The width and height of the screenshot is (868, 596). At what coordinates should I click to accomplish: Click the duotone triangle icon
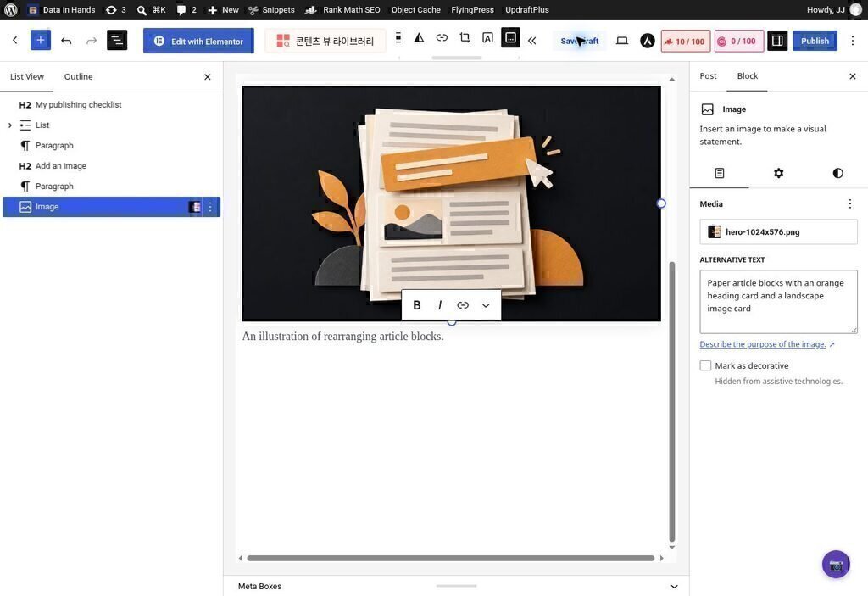(x=419, y=37)
